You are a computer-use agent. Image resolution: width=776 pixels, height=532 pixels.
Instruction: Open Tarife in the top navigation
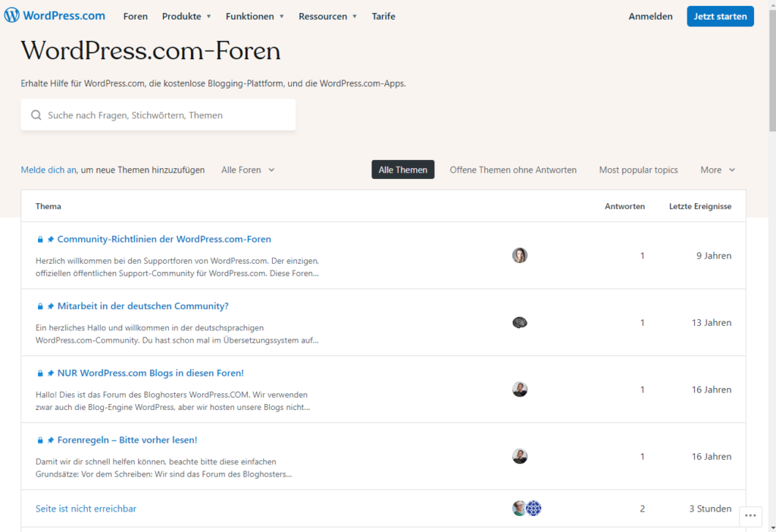(x=383, y=17)
